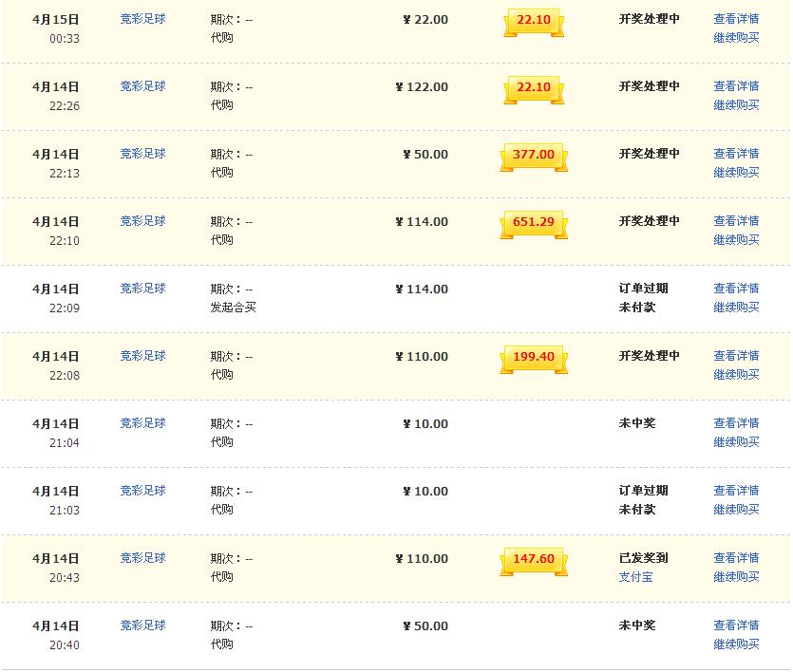The width and height of the screenshot is (793, 672).
Task: Click 继续购买 on the 22:10 order row
Action: [x=736, y=240]
